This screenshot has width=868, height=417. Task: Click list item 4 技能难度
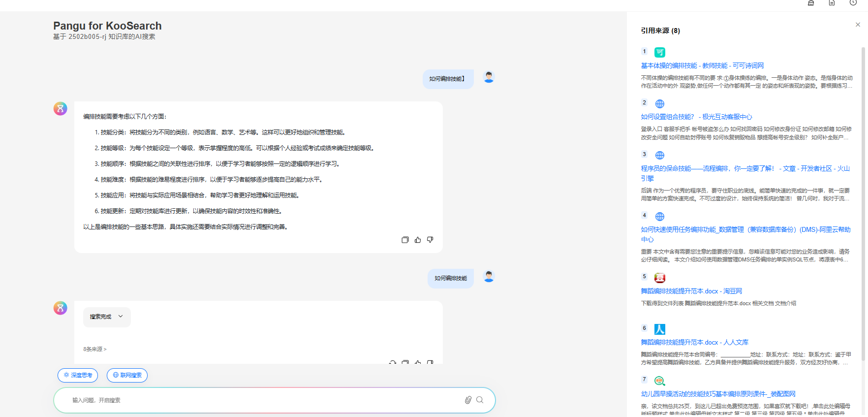[x=209, y=180]
